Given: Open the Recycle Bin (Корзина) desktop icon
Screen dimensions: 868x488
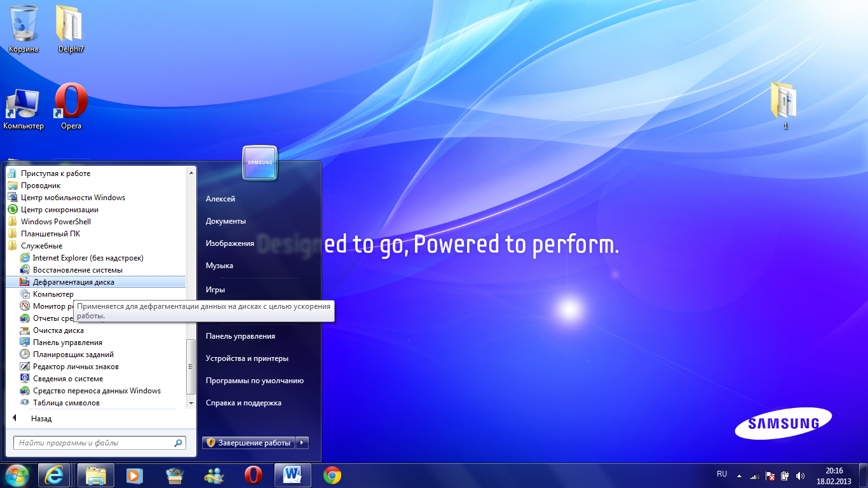Looking at the screenshot, I should 24,29.
